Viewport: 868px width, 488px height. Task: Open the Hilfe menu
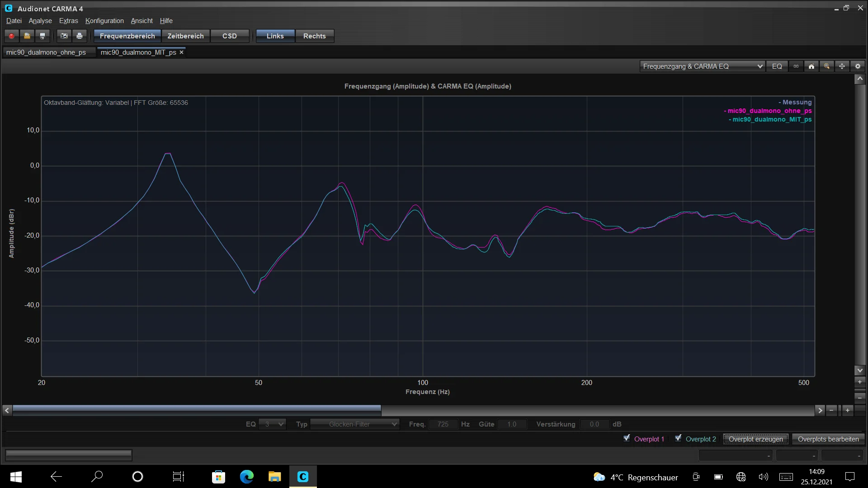[x=166, y=21]
